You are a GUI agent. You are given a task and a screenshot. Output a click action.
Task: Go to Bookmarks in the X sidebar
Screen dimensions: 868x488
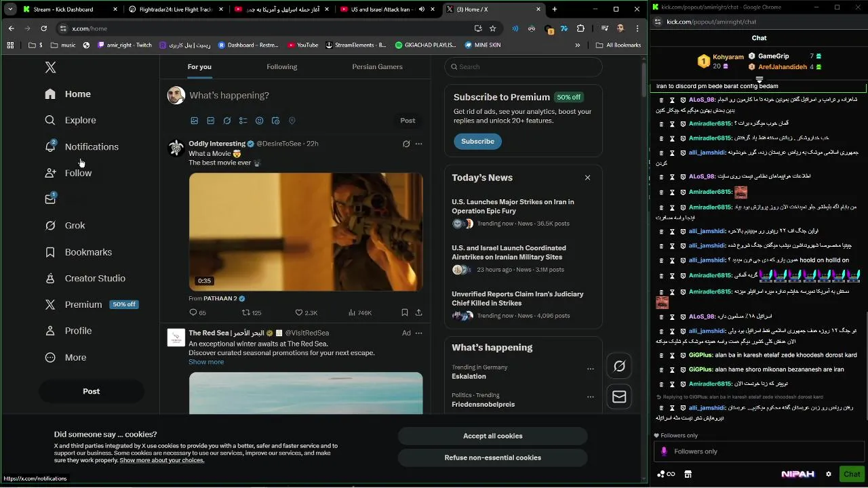[78, 252]
